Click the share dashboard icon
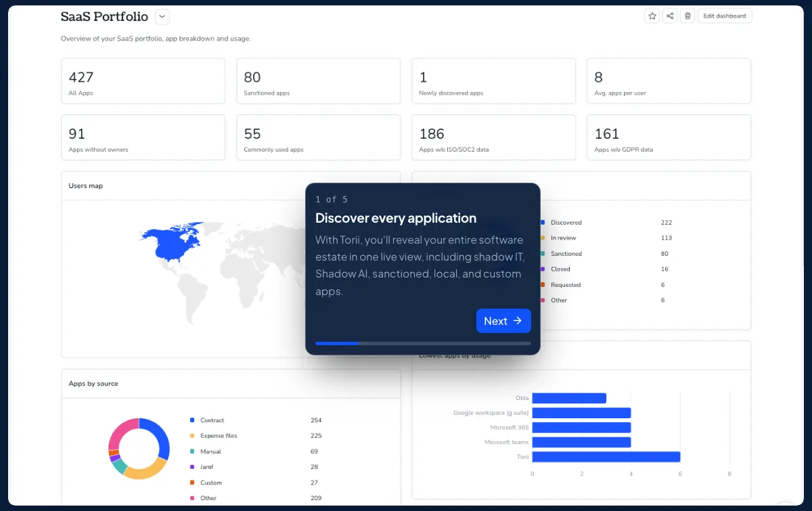Viewport: 812px width, 511px height. click(670, 16)
